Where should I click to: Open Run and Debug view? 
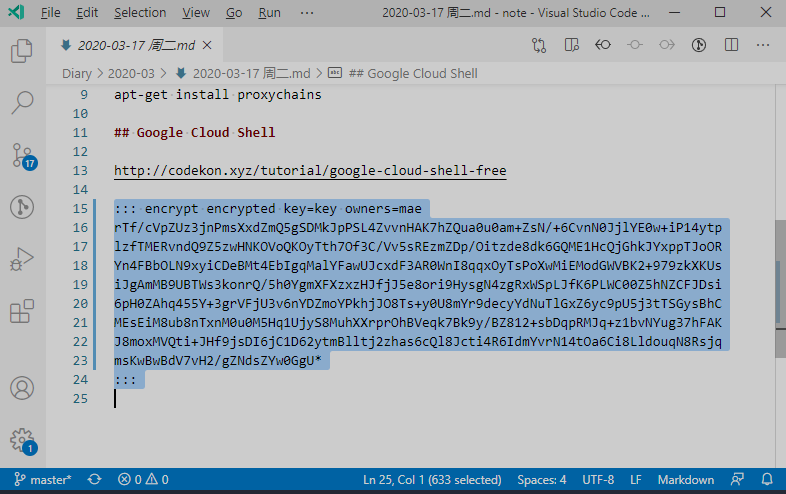tap(22, 259)
